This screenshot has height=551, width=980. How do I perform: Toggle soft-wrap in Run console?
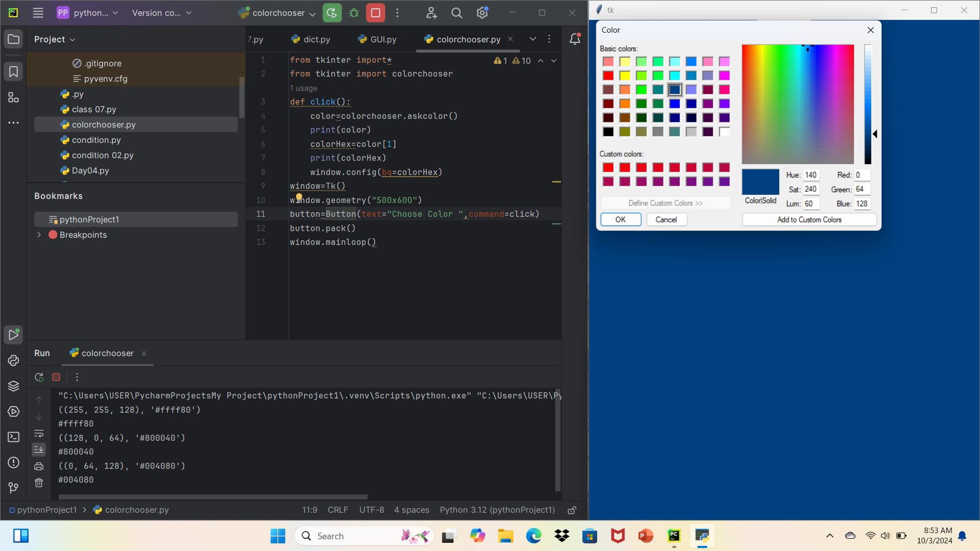pos(39,434)
